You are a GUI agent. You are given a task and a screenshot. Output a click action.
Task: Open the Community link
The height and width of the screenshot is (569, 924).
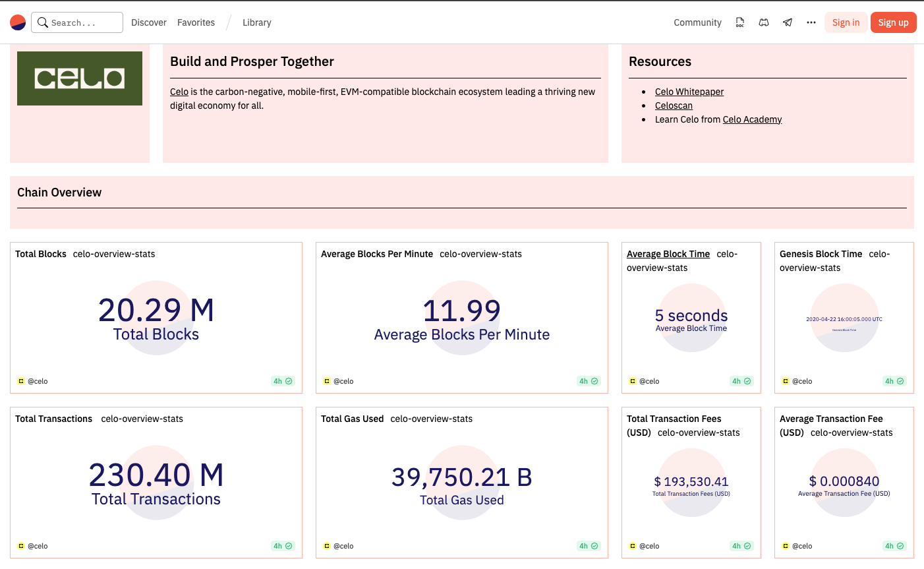coord(697,22)
